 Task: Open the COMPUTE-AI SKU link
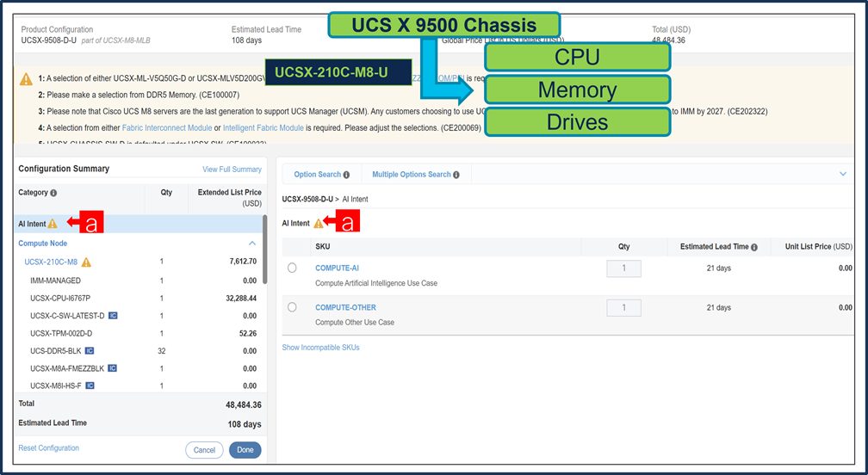tap(337, 268)
